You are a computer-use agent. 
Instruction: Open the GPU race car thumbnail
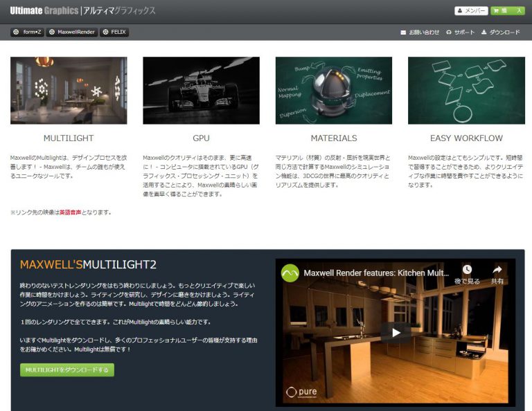[201, 91]
